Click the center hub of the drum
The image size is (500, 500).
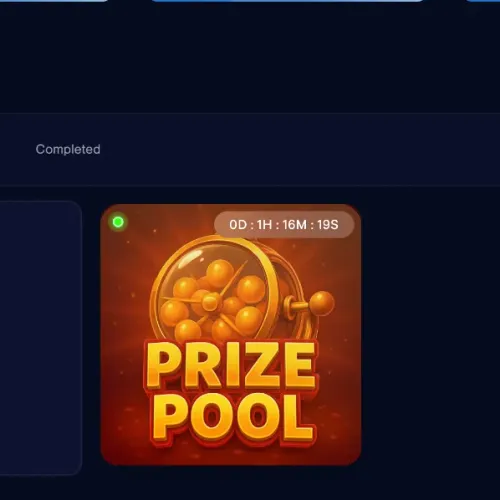click(210, 302)
